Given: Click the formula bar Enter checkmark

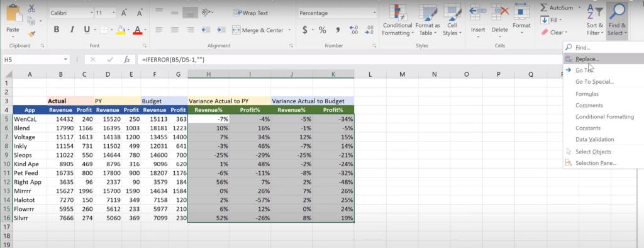Looking at the screenshot, I should tap(109, 60).
